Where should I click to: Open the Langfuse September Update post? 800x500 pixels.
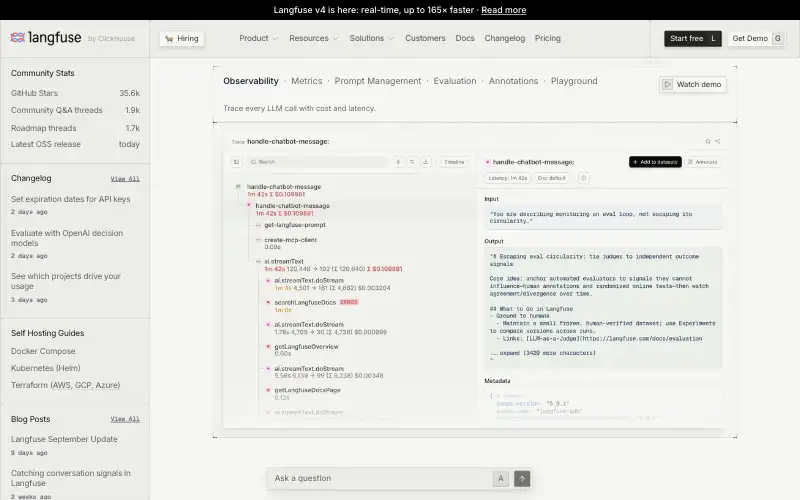click(64, 439)
